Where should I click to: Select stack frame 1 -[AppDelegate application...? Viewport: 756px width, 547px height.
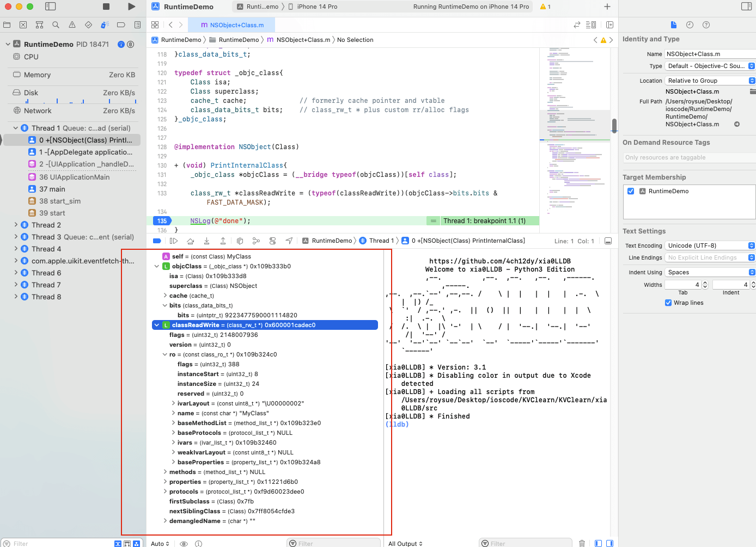(80, 152)
